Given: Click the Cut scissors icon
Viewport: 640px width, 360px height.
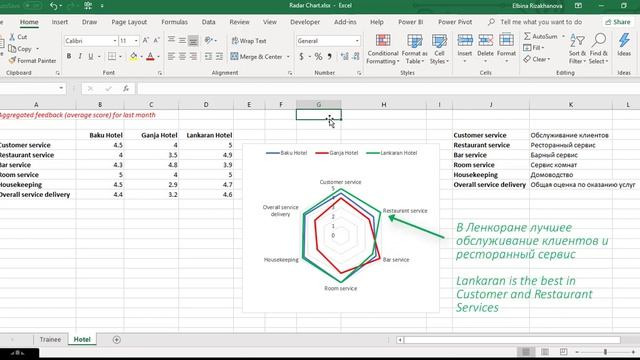Looking at the screenshot, I should (12, 37).
